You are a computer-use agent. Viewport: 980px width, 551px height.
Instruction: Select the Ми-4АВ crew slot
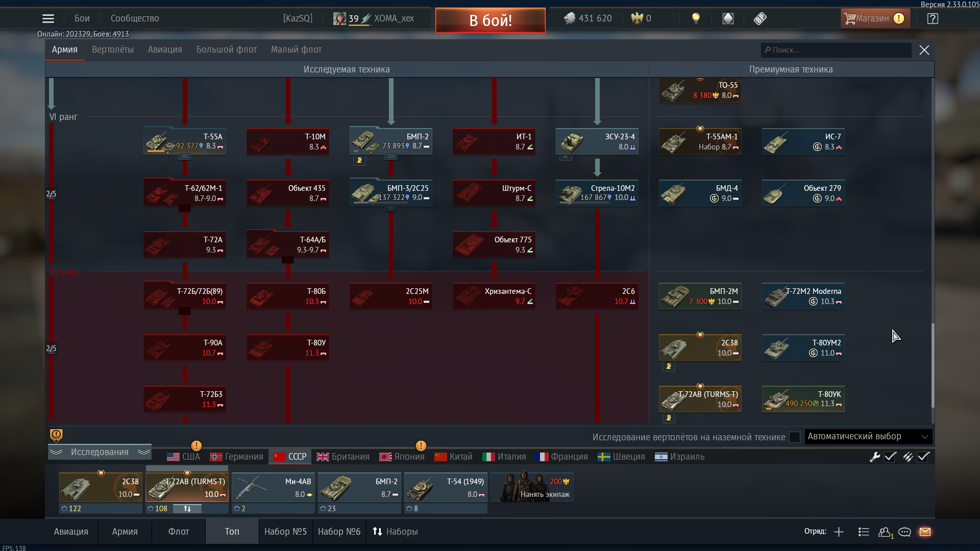(273, 487)
